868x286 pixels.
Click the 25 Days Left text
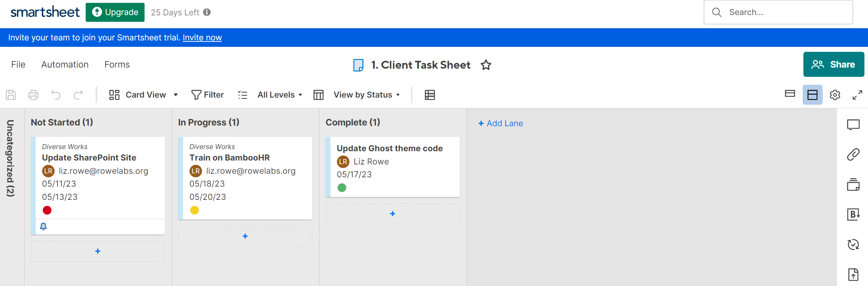175,13
